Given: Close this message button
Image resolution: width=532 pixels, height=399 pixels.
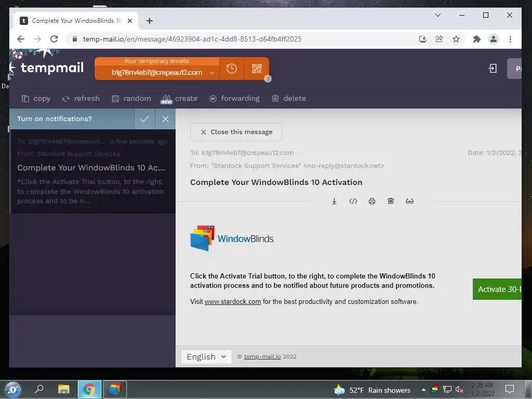Looking at the screenshot, I should [236, 132].
